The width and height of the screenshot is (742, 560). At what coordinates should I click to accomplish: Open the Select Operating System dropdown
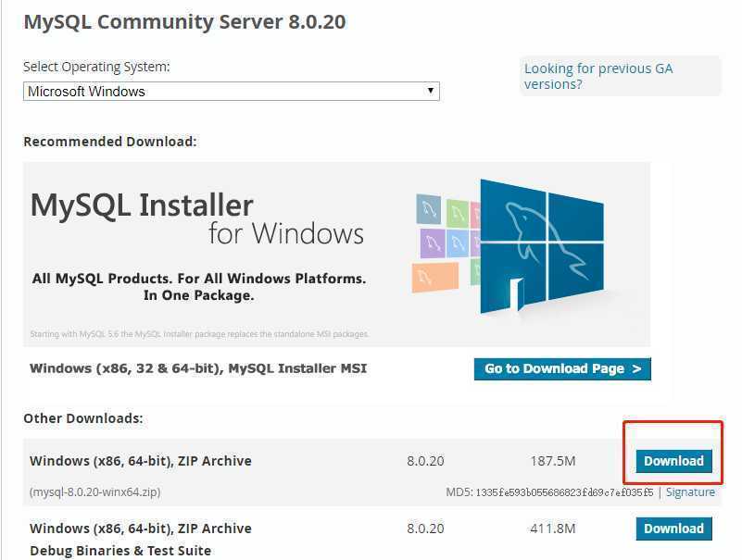[232, 92]
